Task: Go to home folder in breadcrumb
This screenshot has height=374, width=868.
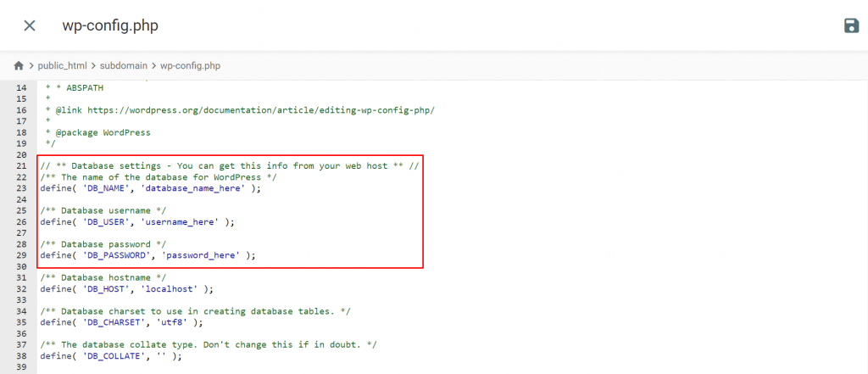Action: click(x=19, y=65)
